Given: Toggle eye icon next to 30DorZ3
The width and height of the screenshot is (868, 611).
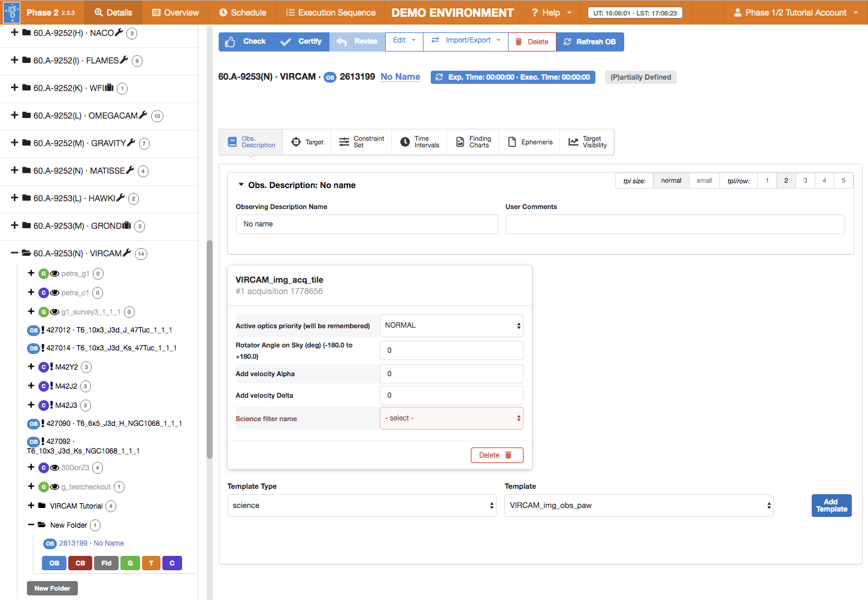Looking at the screenshot, I should pyautogui.click(x=55, y=468).
